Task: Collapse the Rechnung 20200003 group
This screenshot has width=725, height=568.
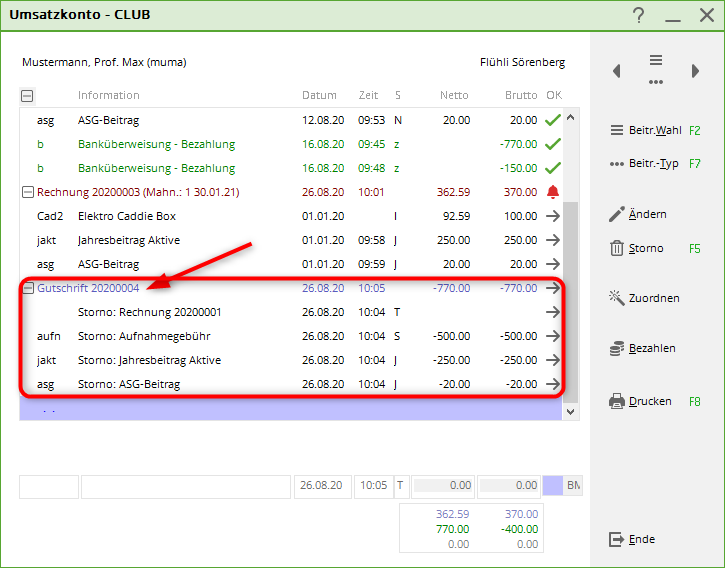Action: (27, 192)
